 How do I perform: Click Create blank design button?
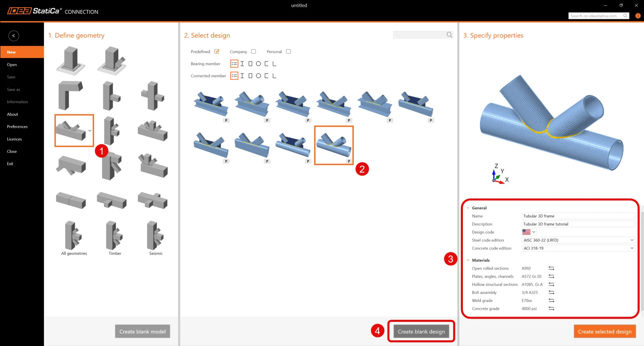pos(421,332)
